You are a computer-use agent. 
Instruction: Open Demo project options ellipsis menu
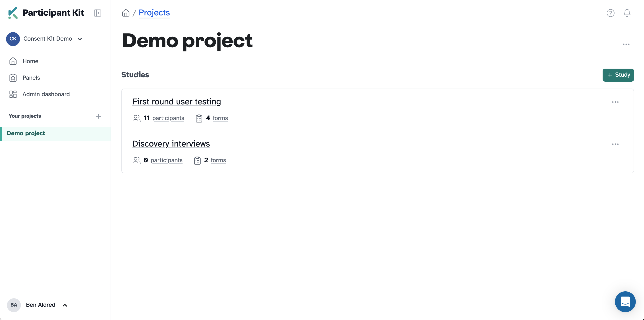click(x=626, y=44)
